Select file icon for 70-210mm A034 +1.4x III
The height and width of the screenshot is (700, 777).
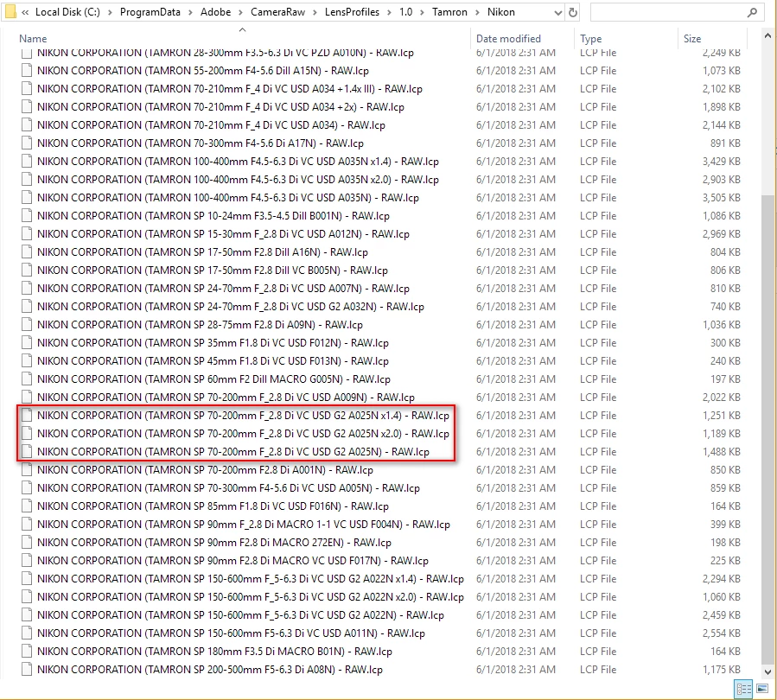(27, 89)
